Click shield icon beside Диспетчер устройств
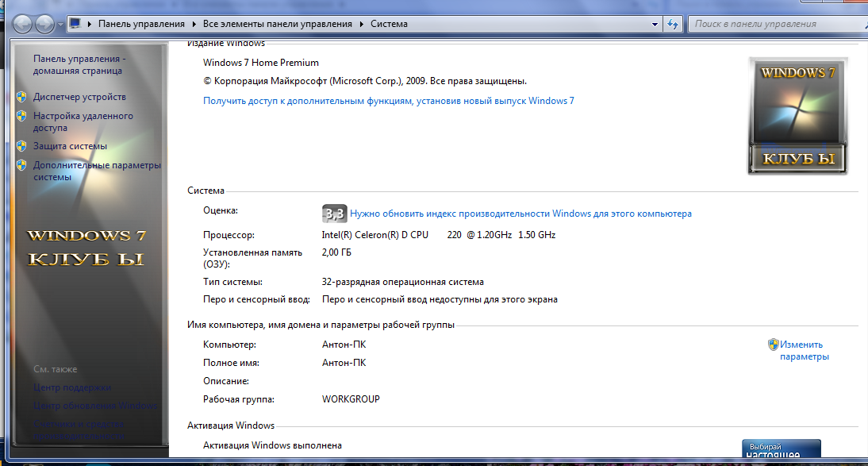The width and height of the screenshot is (868, 466). pyautogui.click(x=21, y=97)
